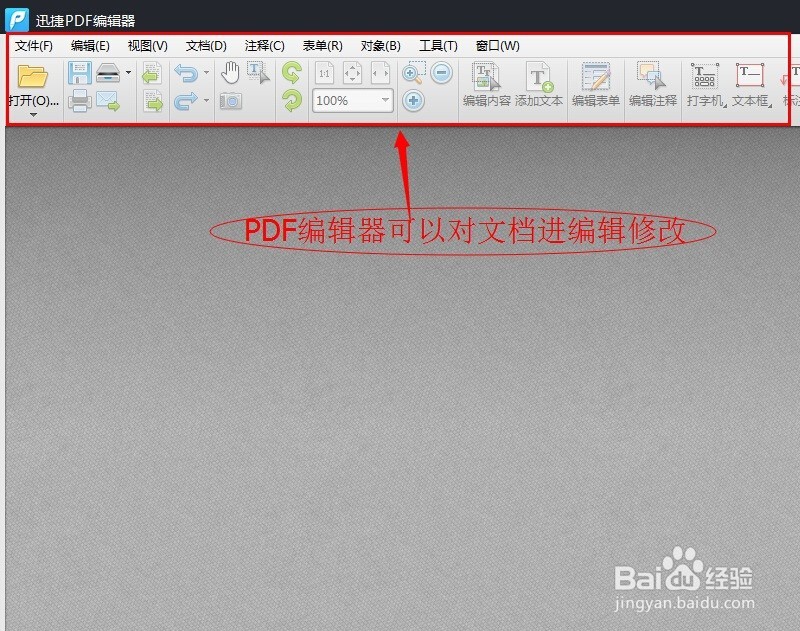800x631 pixels.
Task: Select the 1:1 actual size icon
Action: coord(323,72)
